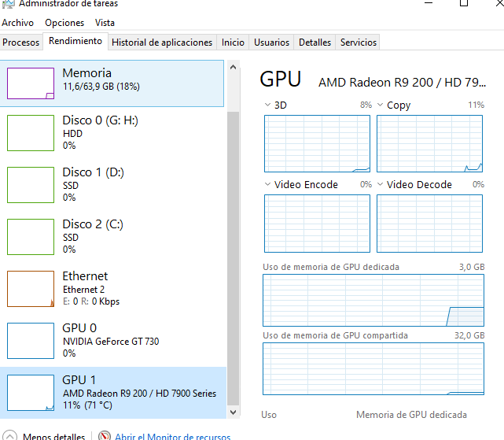This screenshot has height=440, width=504.
Task: Click the 32,0 GB shared memory value
Action: pos(469,335)
